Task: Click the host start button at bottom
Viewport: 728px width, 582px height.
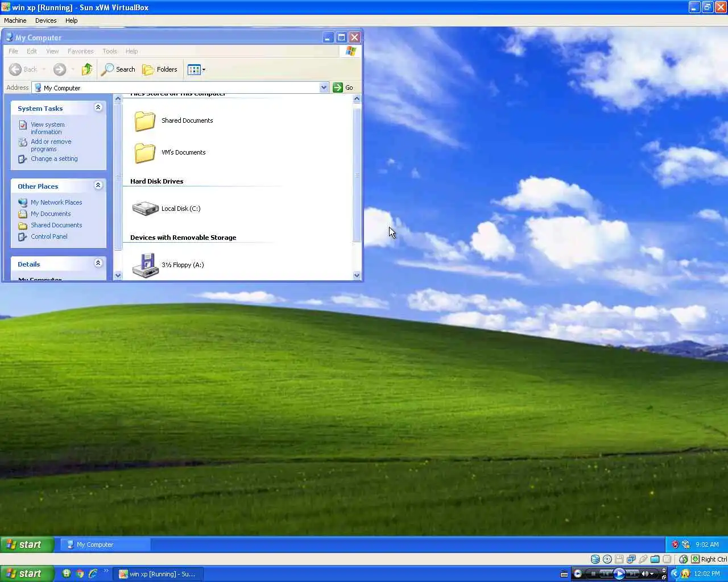Action: click(x=27, y=573)
